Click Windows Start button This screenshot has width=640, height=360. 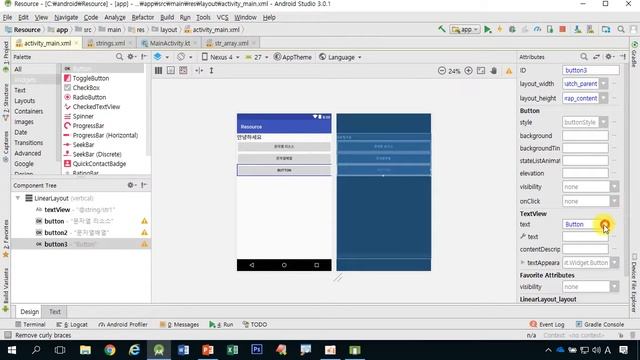coord(11,350)
